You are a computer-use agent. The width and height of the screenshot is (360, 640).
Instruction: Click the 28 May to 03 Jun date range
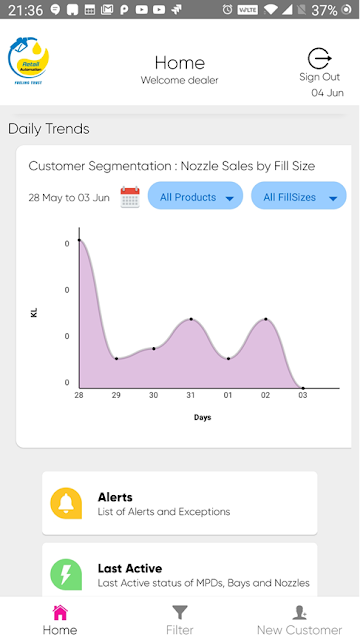pyautogui.click(x=69, y=198)
